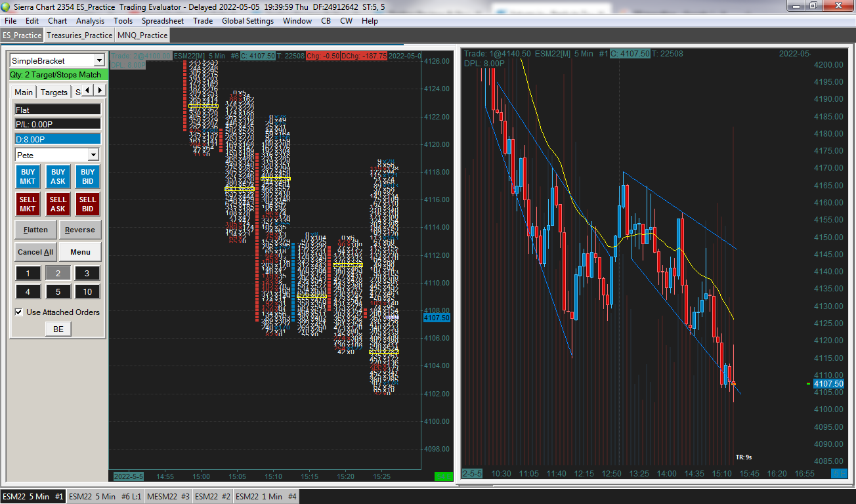Screen dimensions: 856x504
Task: Set order quantity to 5
Action: point(58,291)
